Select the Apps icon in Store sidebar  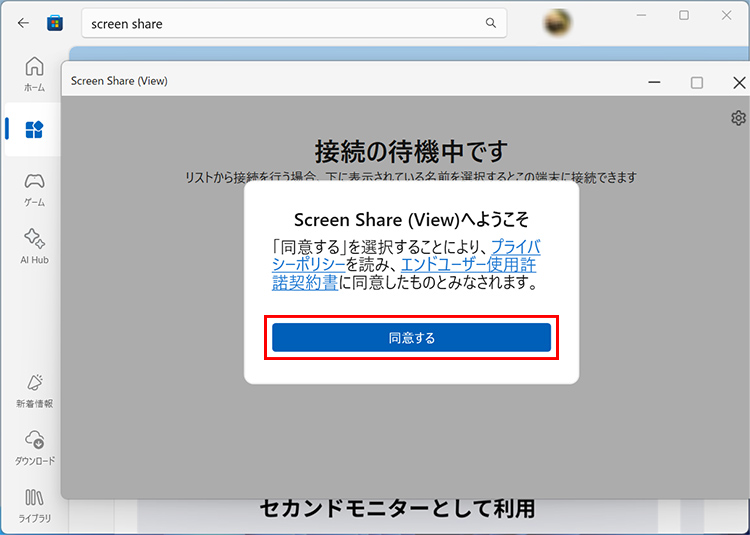(34, 129)
